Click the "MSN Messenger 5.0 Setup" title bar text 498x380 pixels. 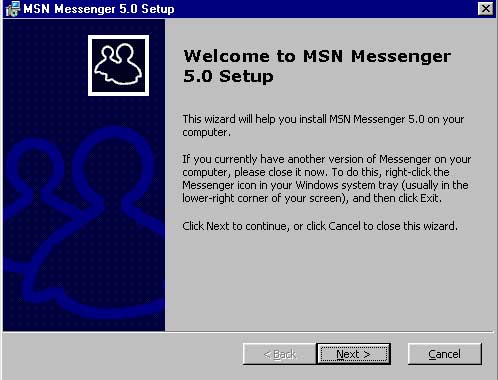(x=99, y=9)
